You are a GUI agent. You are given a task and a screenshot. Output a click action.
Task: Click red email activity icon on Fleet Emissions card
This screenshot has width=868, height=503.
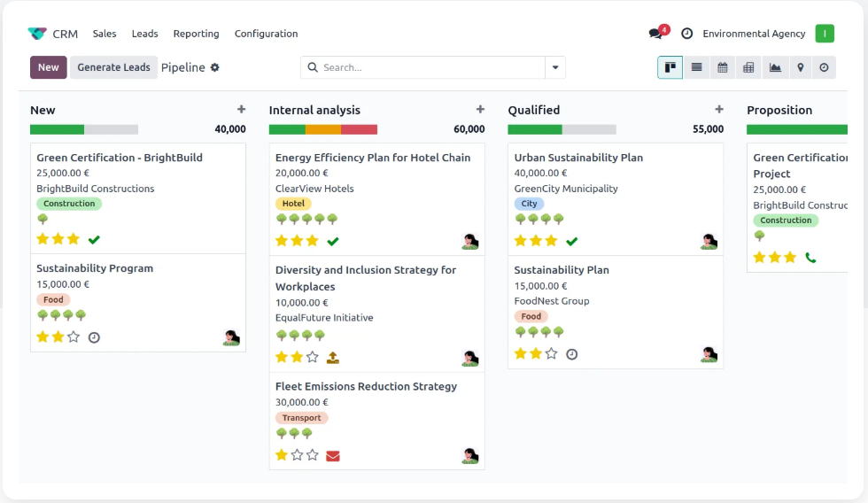click(333, 456)
